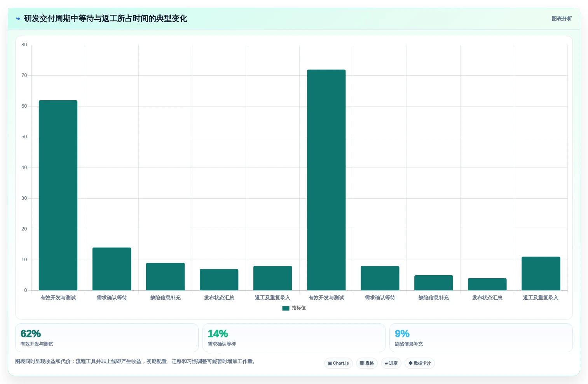This screenshot has width=588, height=384.
Task: Click the tallest 有效开发与测试 bar at 72
Action: pos(326,180)
